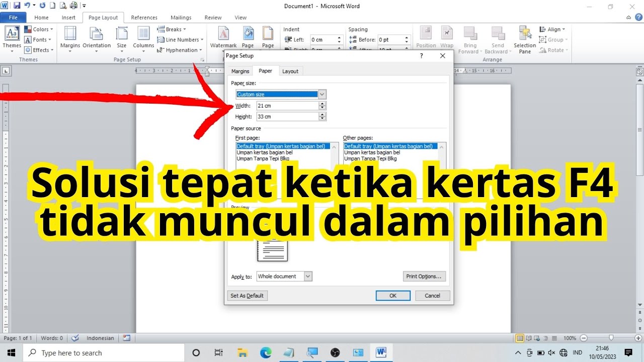Open the Margins button in Page Setup
Screen dimensions: 644x362
click(70, 38)
